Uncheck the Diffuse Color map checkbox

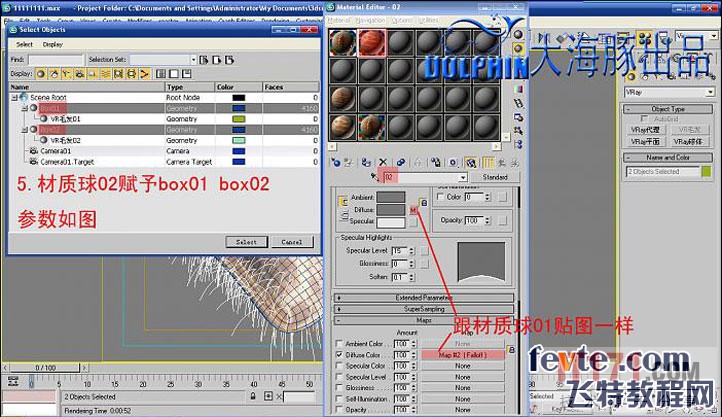click(x=340, y=354)
